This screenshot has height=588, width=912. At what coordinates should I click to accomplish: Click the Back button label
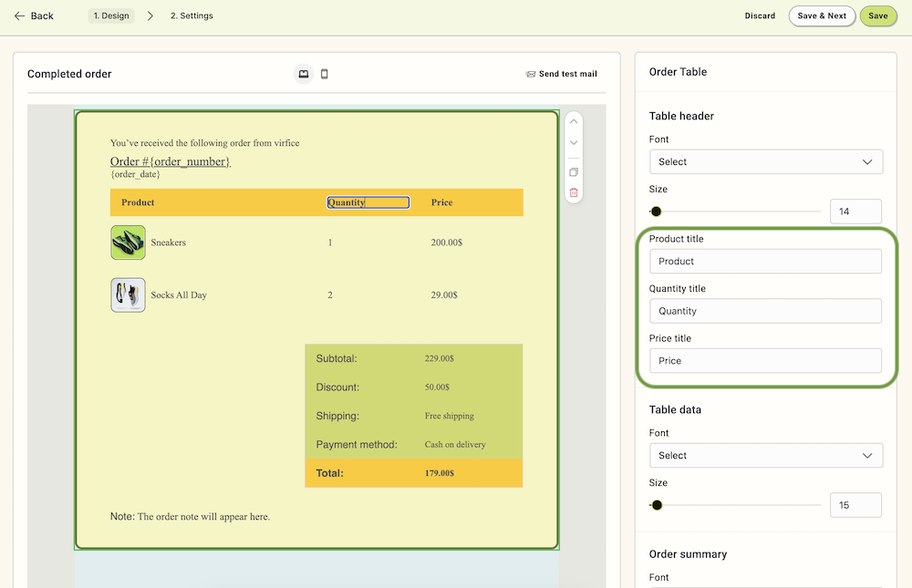point(42,15)
